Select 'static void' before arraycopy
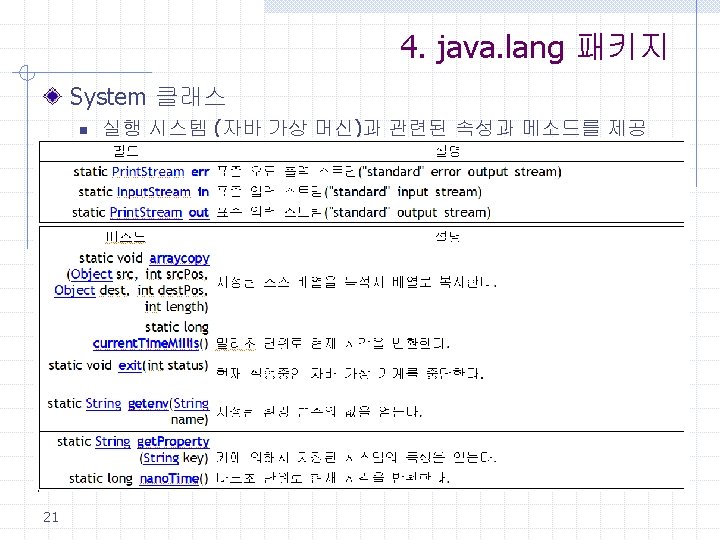The width and height of the screenshot is (720, 540). click(111, 258)
